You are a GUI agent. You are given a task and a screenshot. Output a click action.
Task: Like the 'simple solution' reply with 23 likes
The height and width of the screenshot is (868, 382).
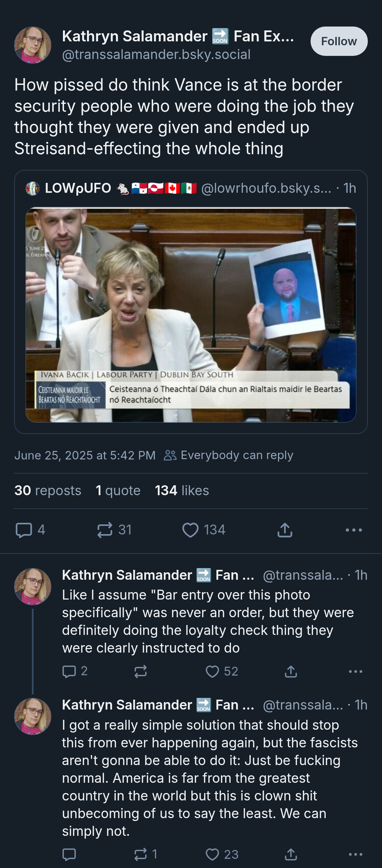212,855
